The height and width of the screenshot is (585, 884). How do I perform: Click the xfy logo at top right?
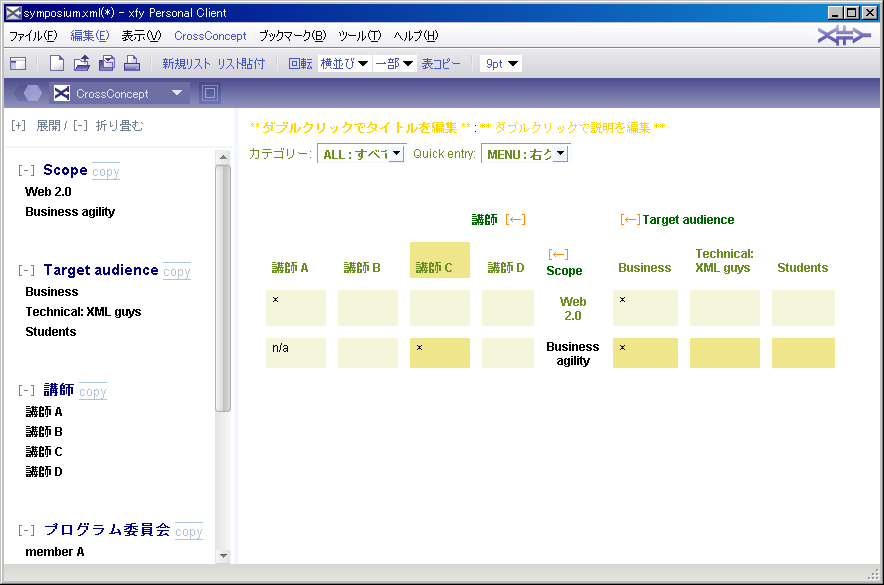pos(843,36)
